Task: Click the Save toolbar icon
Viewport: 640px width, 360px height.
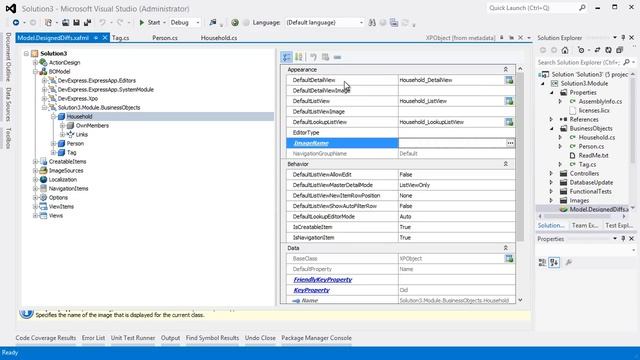Action: tap(76, 22)
